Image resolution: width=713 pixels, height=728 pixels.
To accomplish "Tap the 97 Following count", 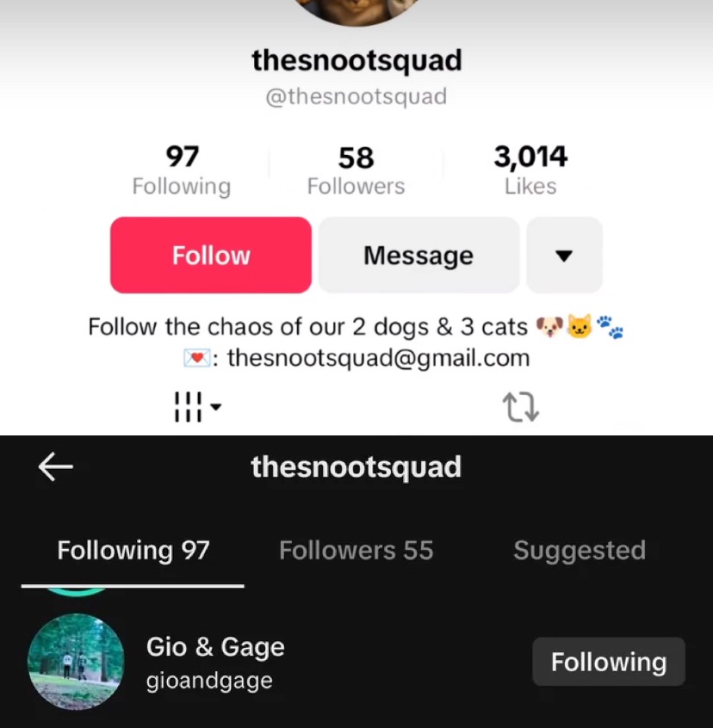I will [182, 170].
